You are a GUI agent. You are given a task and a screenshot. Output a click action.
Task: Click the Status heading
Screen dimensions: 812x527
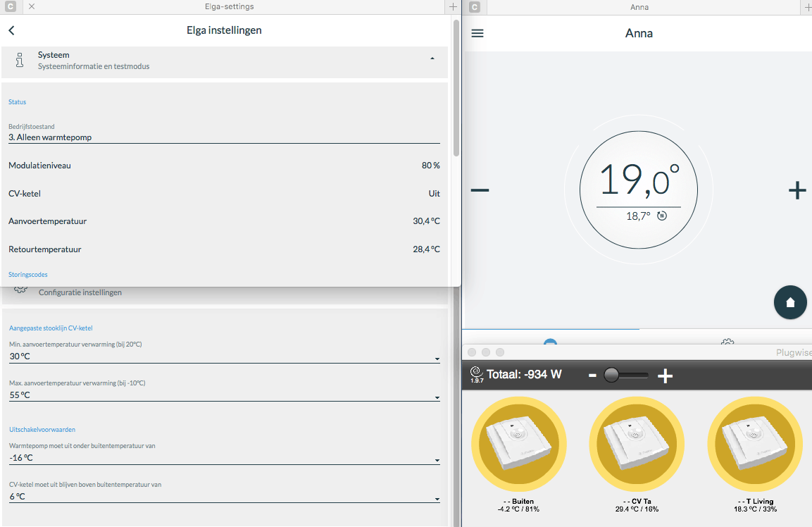pyautogui.click(x=17, y=102)
